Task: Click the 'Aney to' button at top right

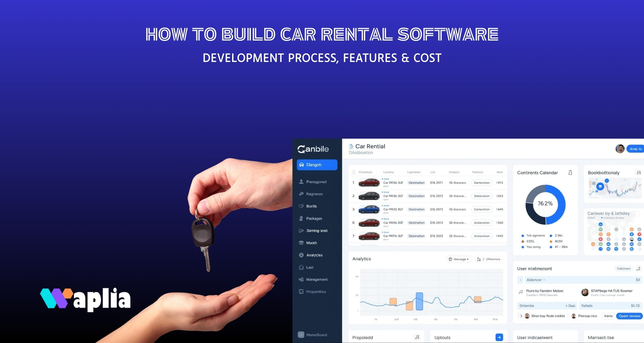Action: [635, 148]
